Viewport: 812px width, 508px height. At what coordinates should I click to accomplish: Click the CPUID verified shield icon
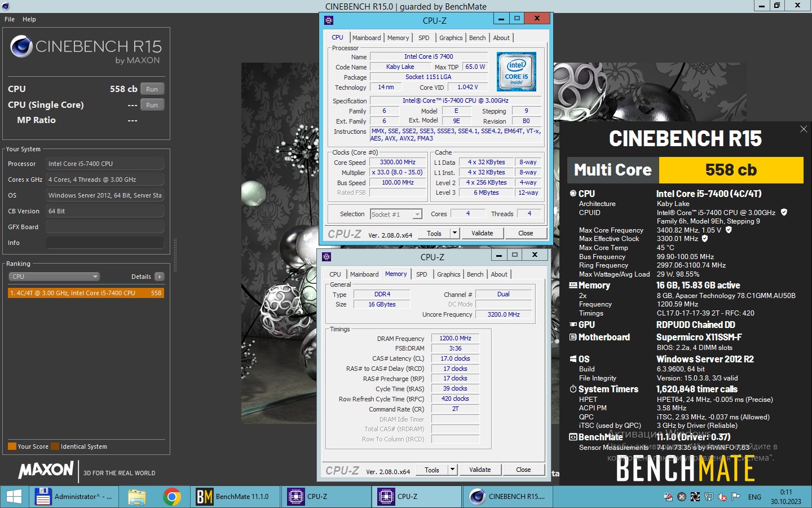[784, 212]
